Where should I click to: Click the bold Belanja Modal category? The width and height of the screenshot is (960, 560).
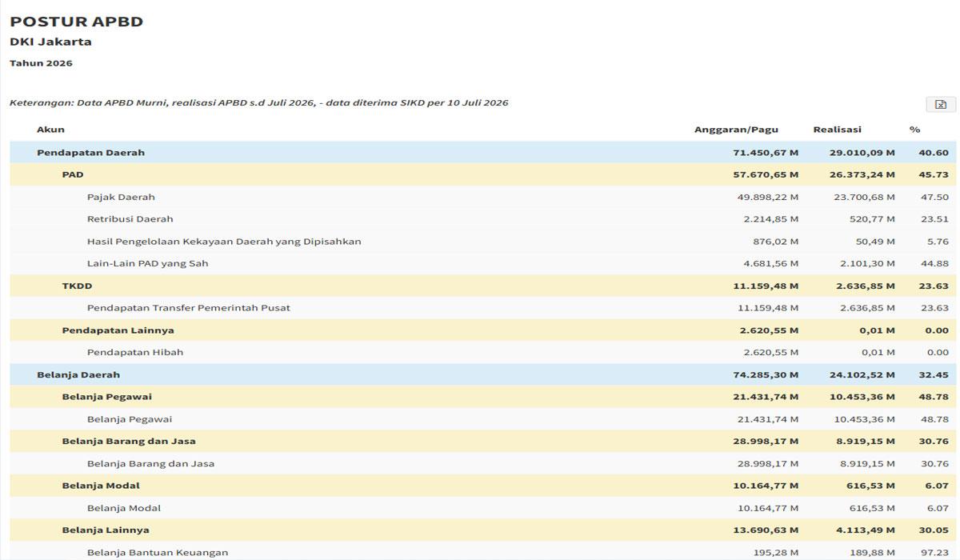[x=101, y=486]
